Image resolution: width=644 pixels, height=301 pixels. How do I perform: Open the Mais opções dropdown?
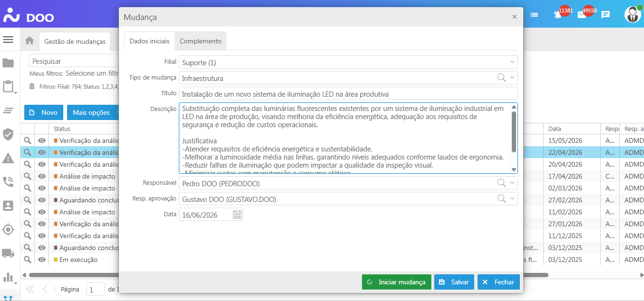tap(94, 112)
